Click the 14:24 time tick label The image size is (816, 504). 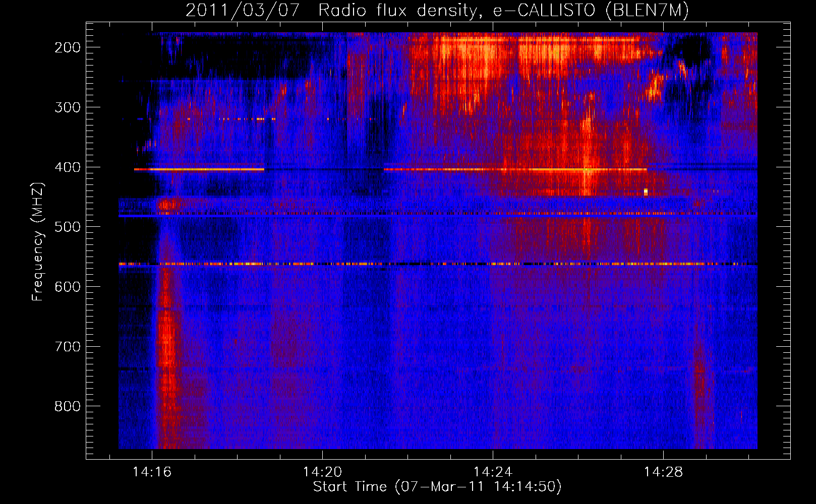[x=493, y=472]
